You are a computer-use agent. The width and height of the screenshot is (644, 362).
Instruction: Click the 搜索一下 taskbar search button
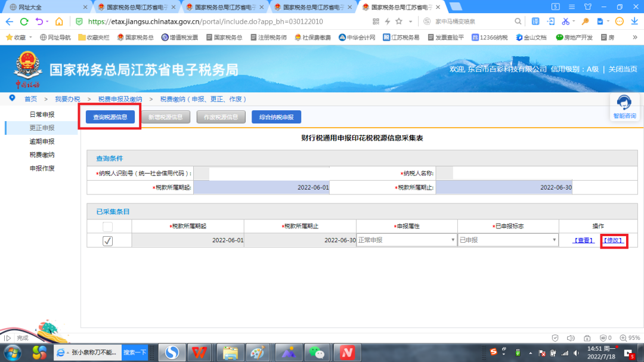point(135,352)
